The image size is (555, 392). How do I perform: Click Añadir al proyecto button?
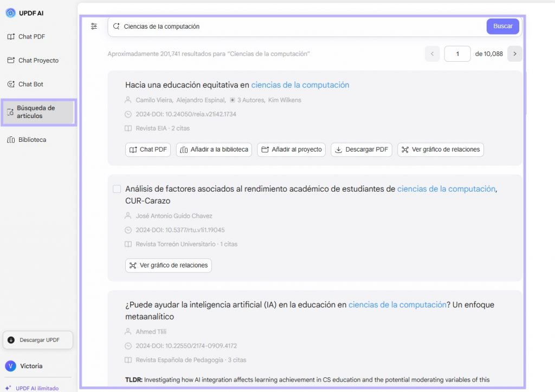(291, 149)
